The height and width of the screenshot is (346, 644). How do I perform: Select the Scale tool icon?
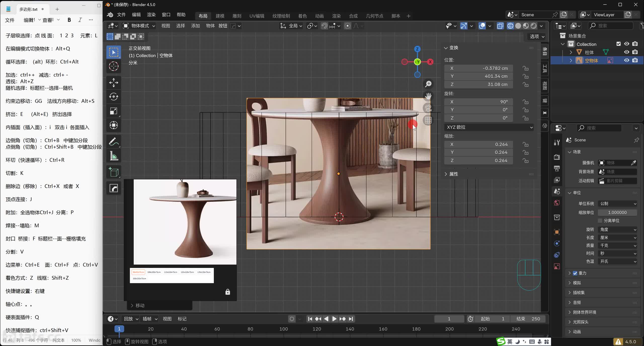pyautogui.click(x=113, y=111)
